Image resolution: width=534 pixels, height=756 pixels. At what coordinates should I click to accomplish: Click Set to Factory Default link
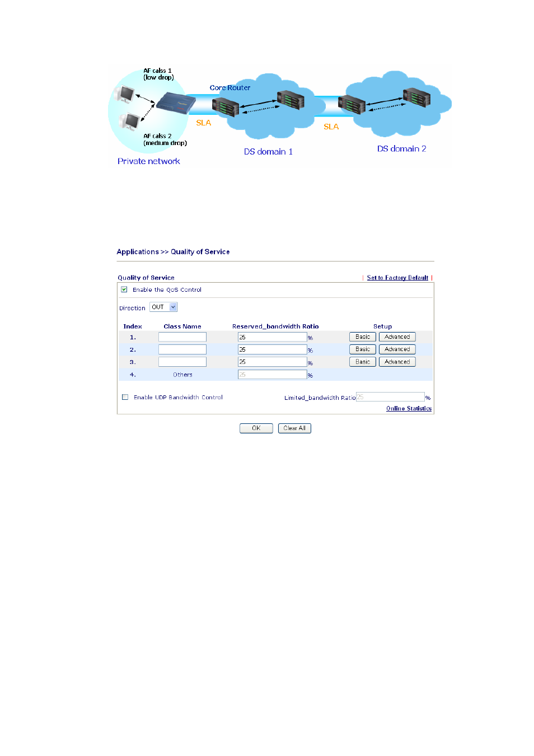coord(397,278)
